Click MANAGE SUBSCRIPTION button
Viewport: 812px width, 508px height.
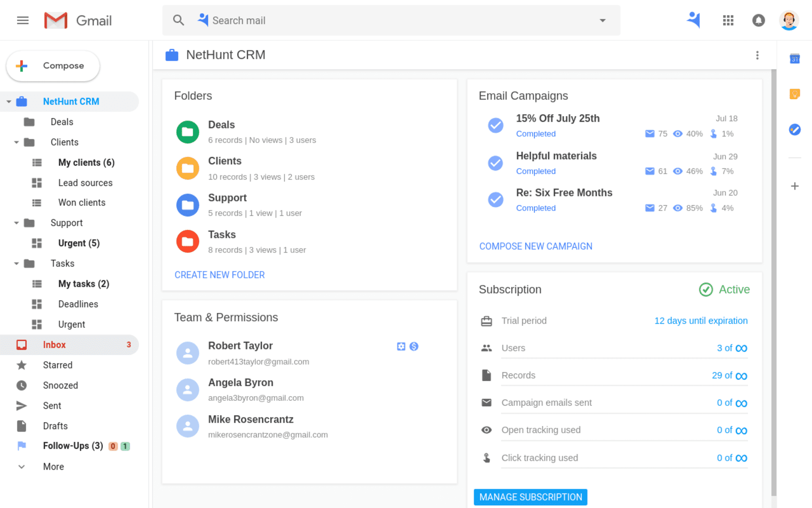coord(531,497)
